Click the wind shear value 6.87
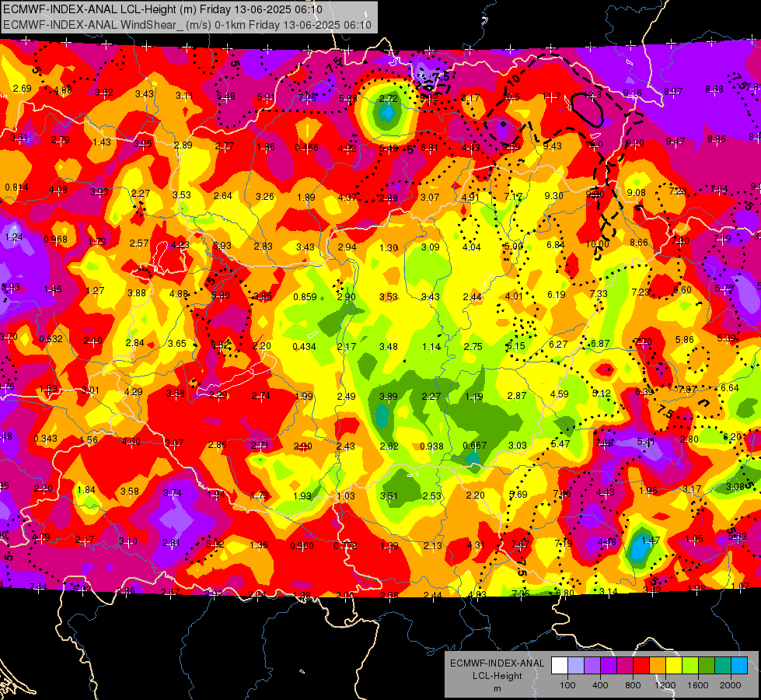 600,343
